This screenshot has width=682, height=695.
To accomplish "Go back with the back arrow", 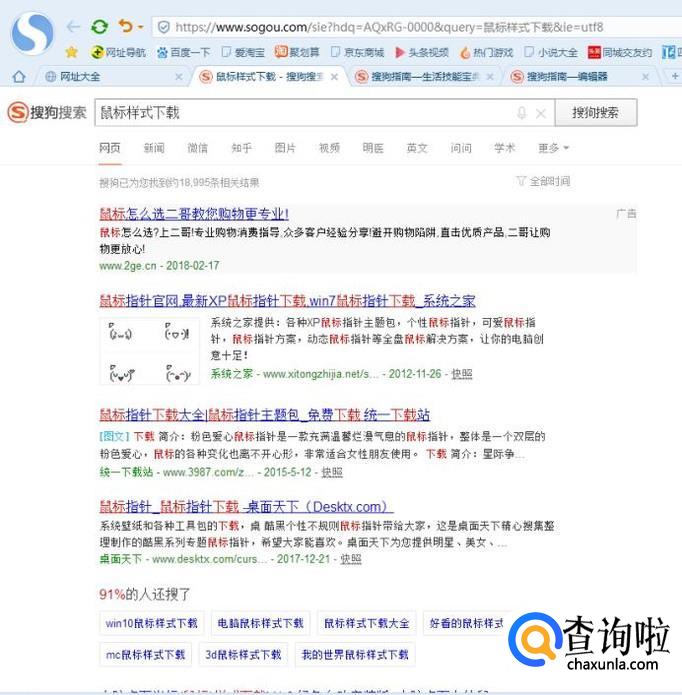I will 73,27.
